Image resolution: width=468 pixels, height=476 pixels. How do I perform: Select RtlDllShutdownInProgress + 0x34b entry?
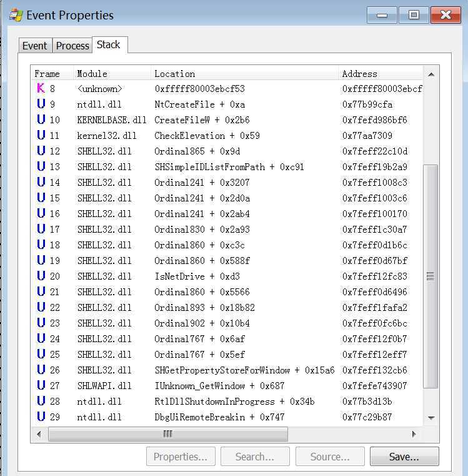(234, 401)
